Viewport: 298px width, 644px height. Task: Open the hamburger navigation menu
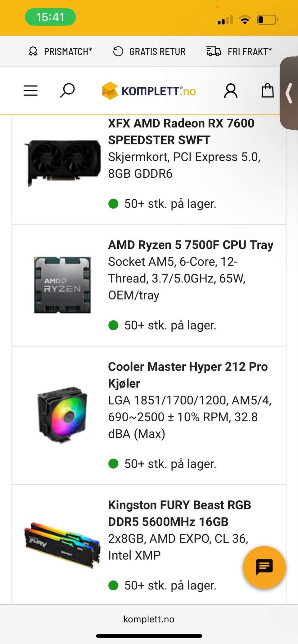coord(30,91)
